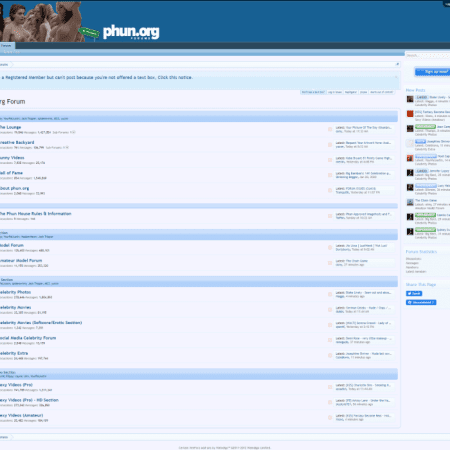
Task: Open 'The Chain Game' in New Posts sidebar
Action: [426, 200]
